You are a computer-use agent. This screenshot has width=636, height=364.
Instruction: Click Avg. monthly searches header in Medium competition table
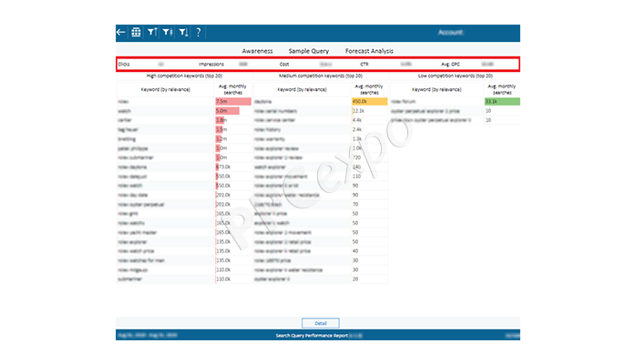pos(369,89)
